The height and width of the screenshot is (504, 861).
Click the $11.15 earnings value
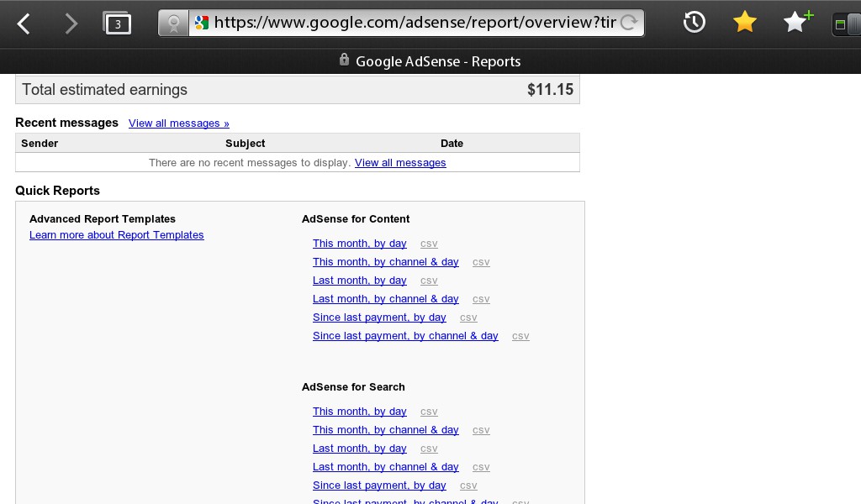click(x=550, y=89)
